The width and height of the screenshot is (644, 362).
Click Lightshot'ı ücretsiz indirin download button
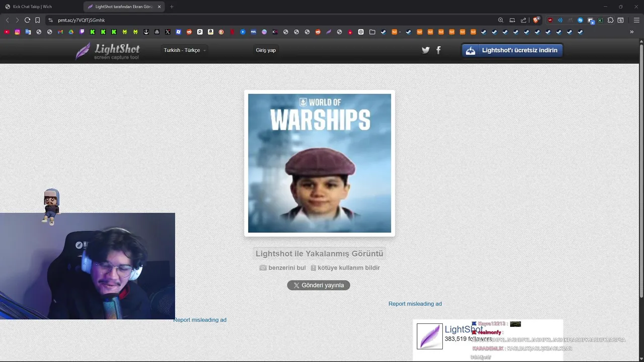click(x=512, y=50)
